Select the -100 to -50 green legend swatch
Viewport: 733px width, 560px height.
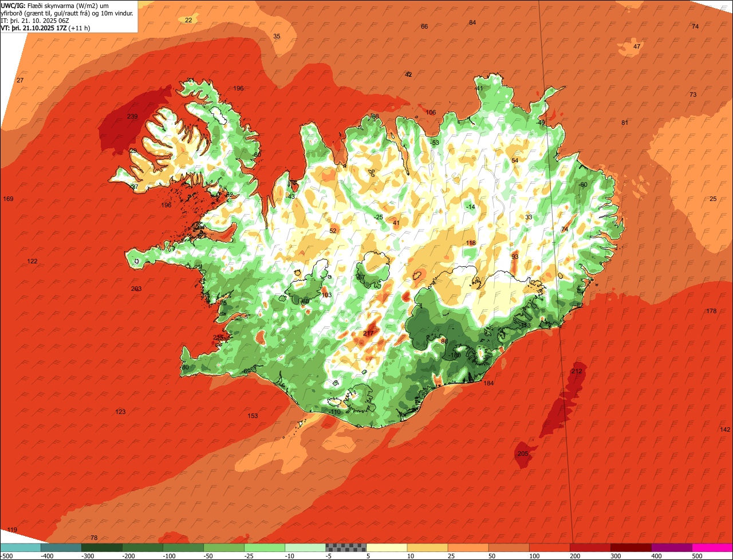(183, 547)
